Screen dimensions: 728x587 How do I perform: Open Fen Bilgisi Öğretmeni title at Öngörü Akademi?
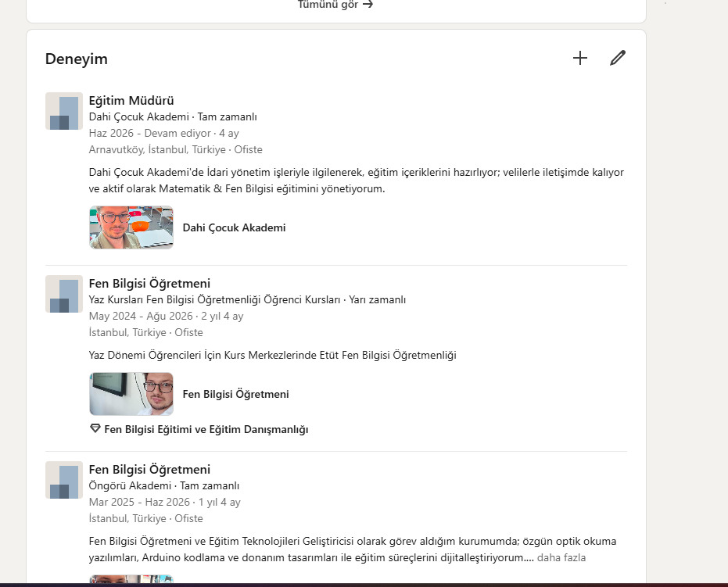tap(149, 469)
